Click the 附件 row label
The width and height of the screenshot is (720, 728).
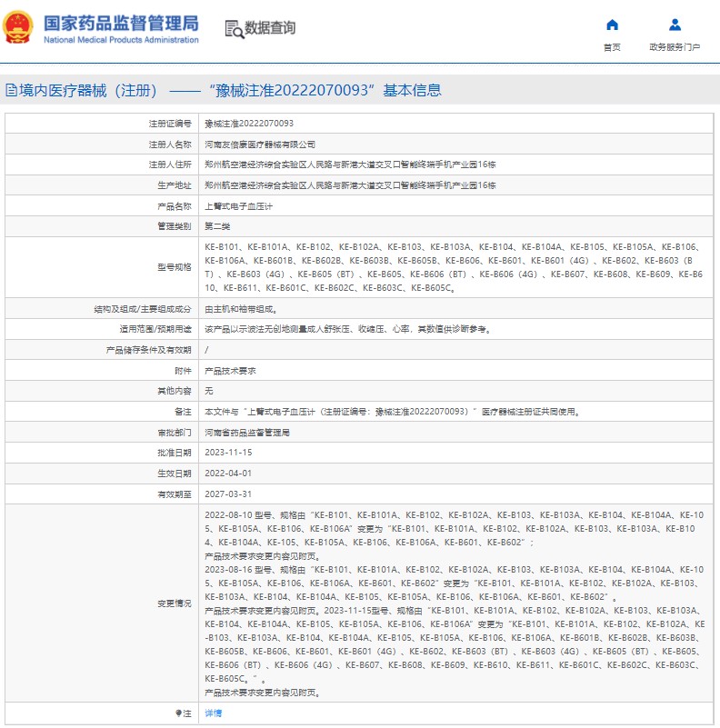[x=183, y=371]
